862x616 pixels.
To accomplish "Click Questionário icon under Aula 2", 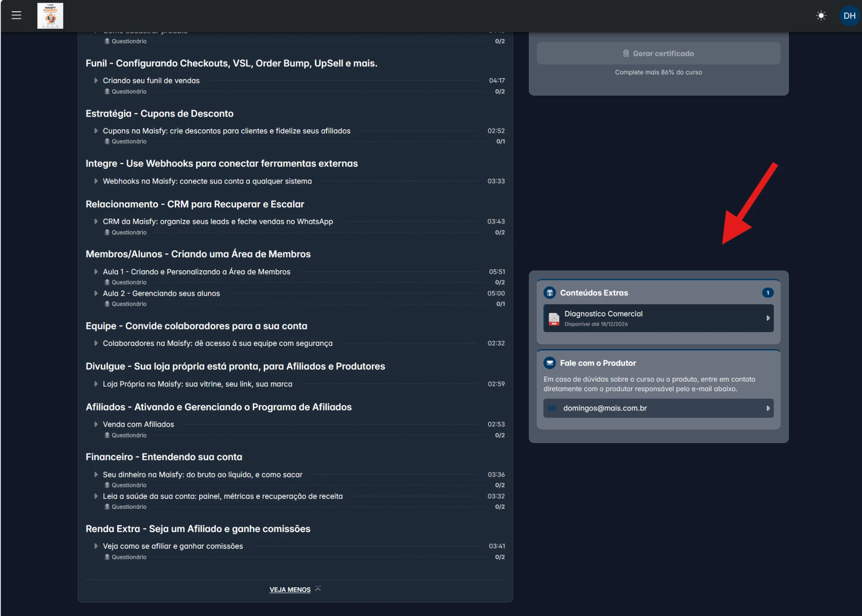I will tap(107, 304).
